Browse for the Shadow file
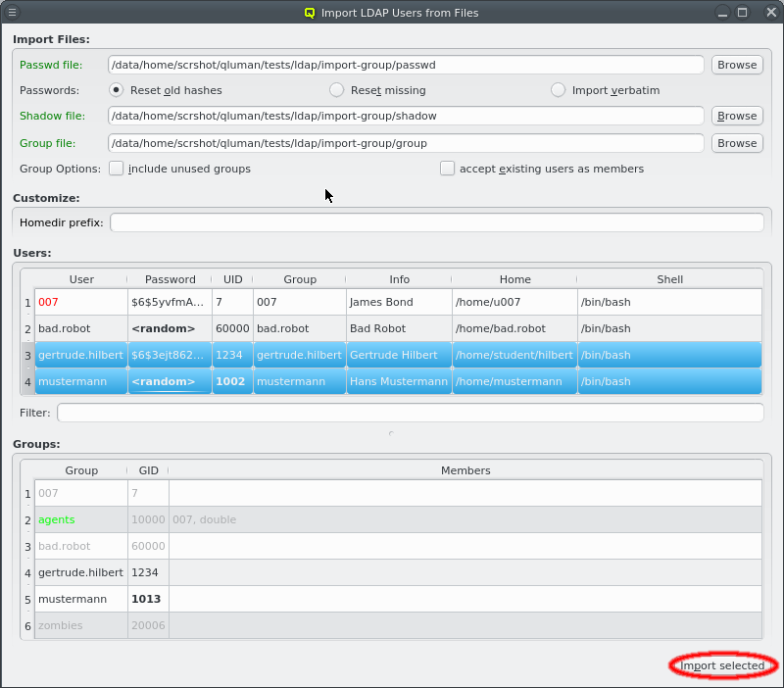Viewport: 784px width, 688px height. click(x=737, y=116)
